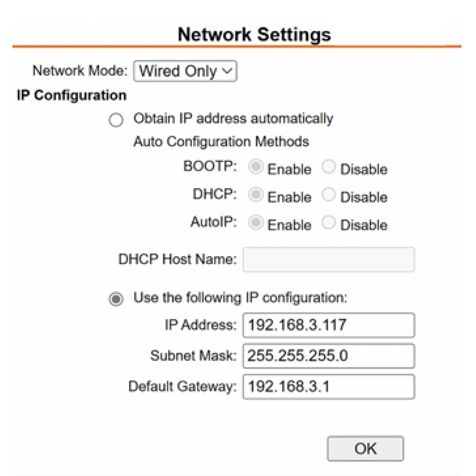Enable AutoIP auto configuration
This screenshot has width=476, height=476.
(x=254, y=224)
